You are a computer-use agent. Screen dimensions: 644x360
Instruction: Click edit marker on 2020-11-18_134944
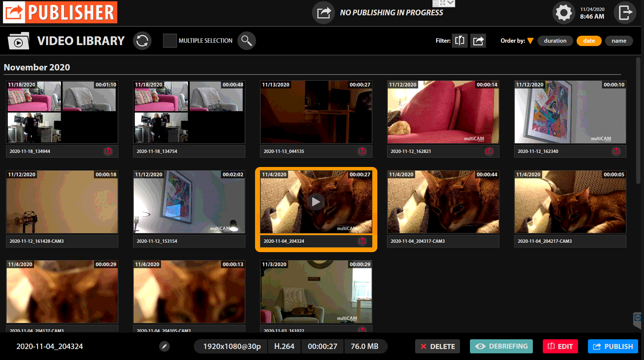pyautogui.click(x=108, y=151)
